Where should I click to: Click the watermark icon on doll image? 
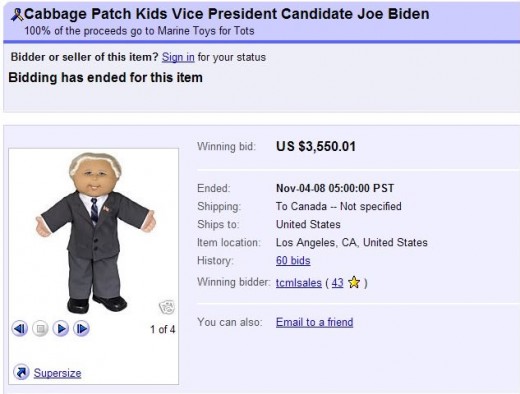click(x=167, y=307)
